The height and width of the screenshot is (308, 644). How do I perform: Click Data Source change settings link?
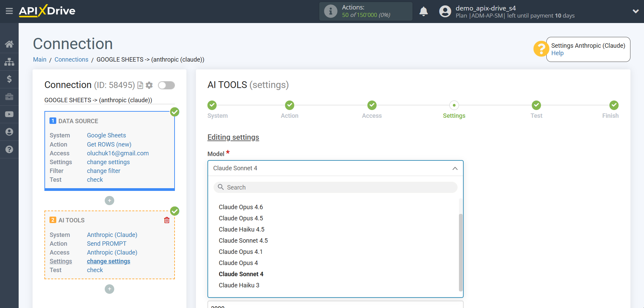(108, 162)
